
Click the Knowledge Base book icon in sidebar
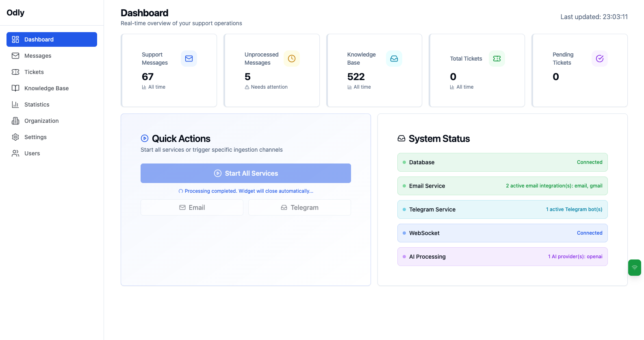(x=15, y=88)
